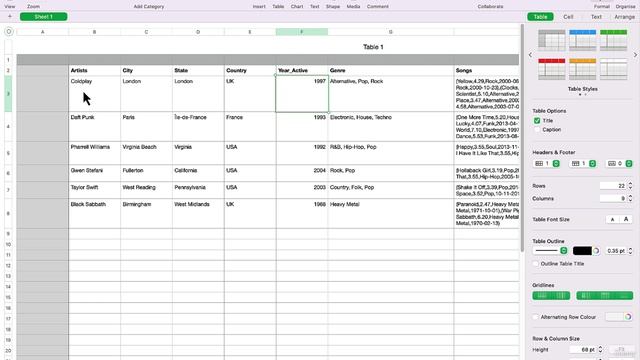This screenshot has height=360, width=640.
Task: Open header rows count dropdown
Action: click(x=582, y=163)
